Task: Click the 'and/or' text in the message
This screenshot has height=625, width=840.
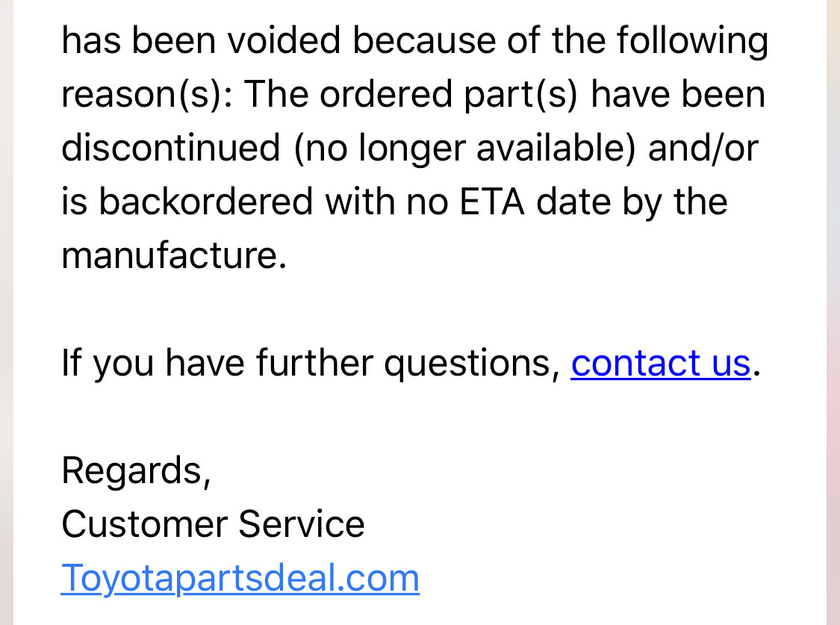Action: pos(703,149)
